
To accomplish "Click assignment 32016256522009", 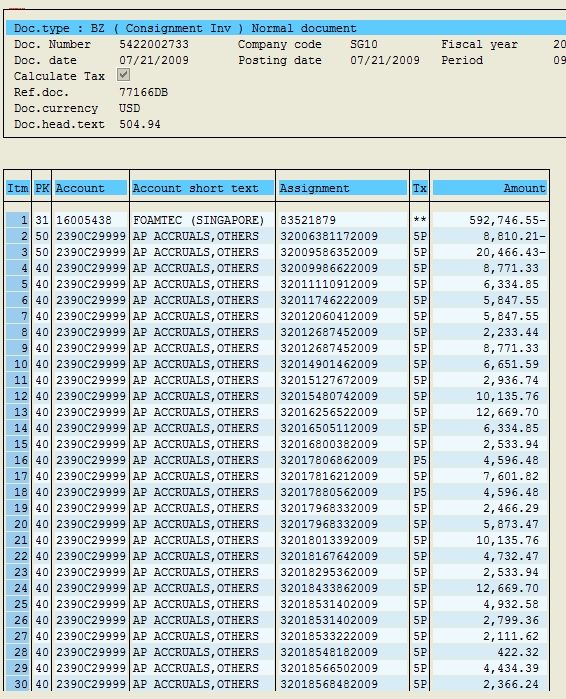I will tap(329, 412).
